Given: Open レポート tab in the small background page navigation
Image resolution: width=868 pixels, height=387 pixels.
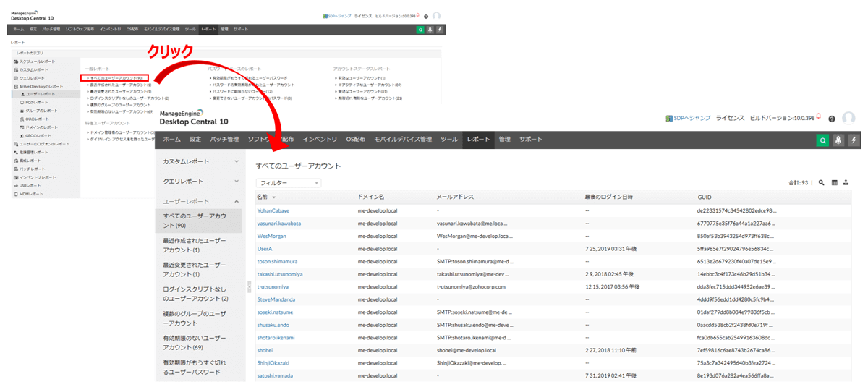Looking at the screenshot, I should point(208,30).
